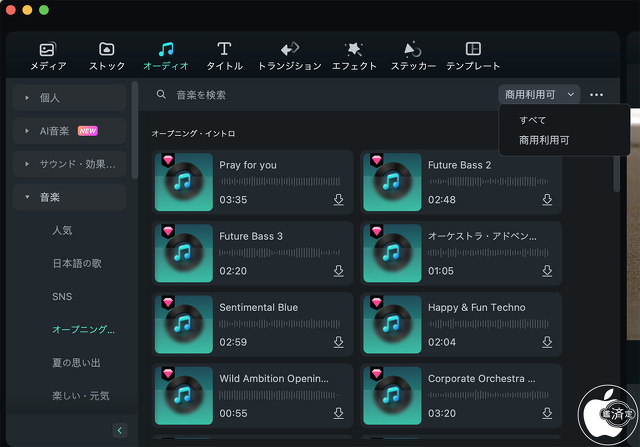Image resolution: width=640 pixels, height=447 pixels.
Task: Open the エフェクト effects tab
Action: tap(354, 56)
